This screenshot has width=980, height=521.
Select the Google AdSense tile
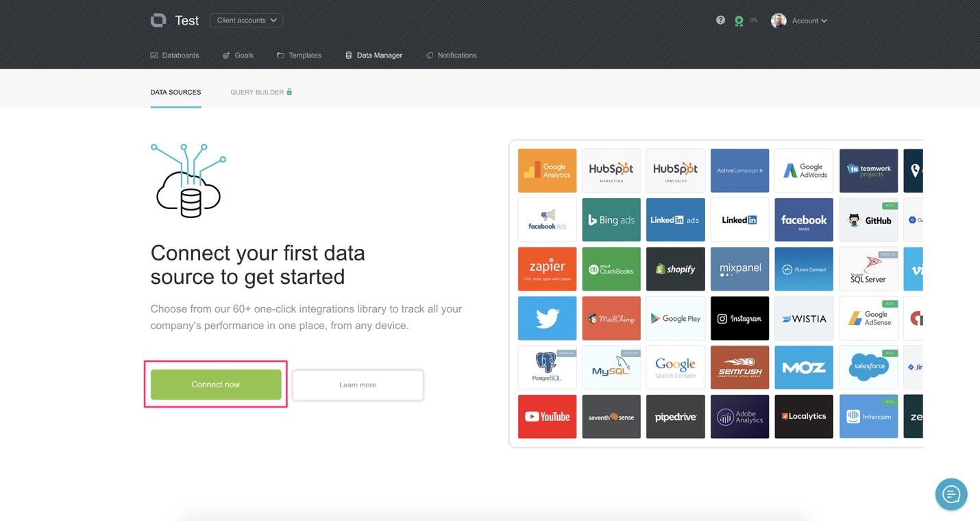tap(868, 318)
